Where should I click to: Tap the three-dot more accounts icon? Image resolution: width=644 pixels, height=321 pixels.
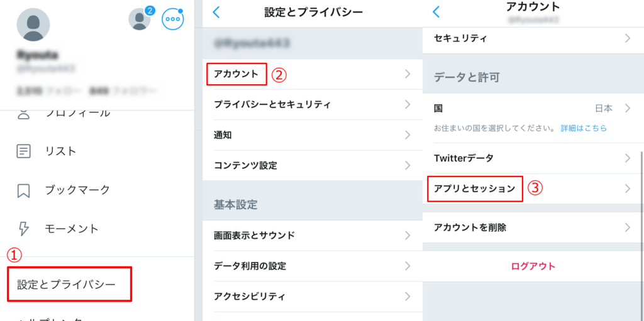(172, 19)
